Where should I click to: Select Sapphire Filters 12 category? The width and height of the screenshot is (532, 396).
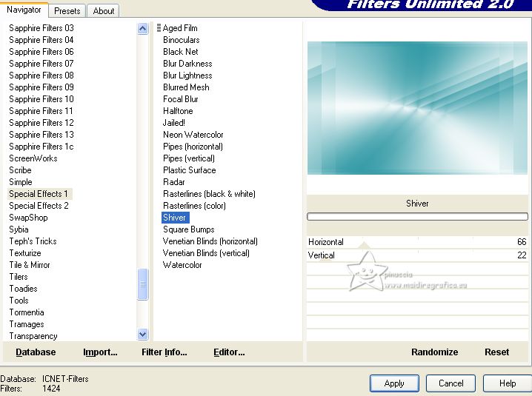point(41,123)
